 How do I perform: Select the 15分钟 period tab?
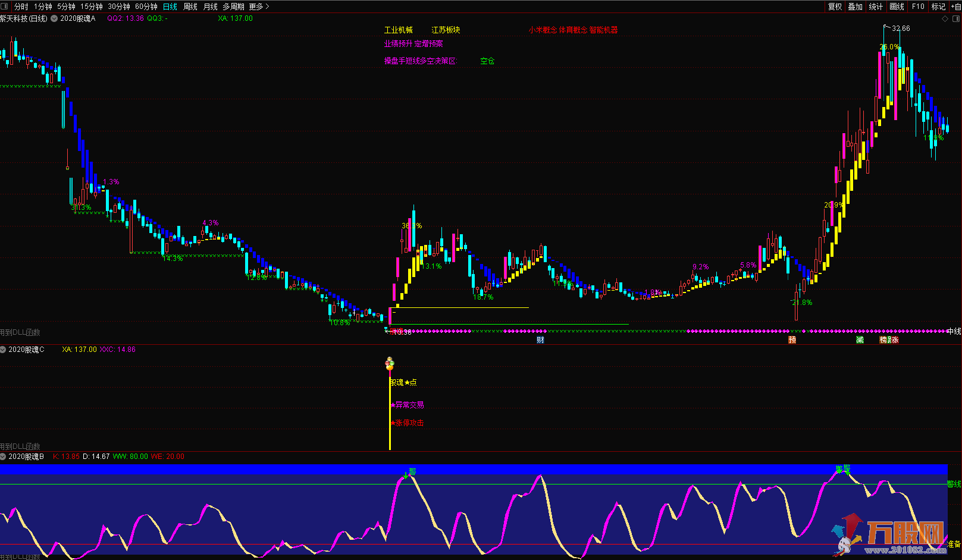point(92,7)
